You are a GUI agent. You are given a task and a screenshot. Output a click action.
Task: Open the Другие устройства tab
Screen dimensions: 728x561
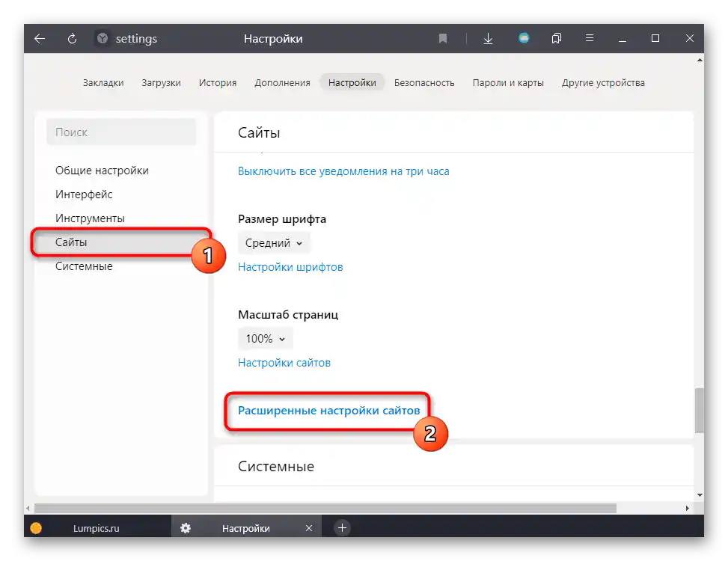(603, 82)
